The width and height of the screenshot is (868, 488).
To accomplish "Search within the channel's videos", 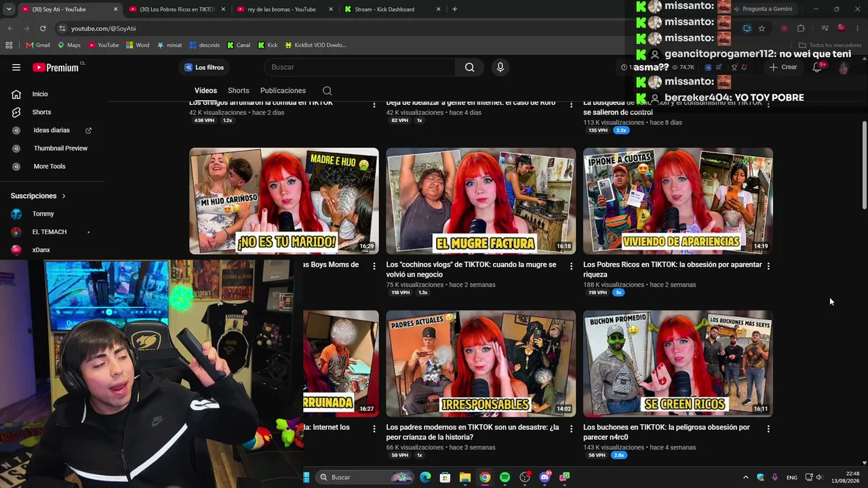I will coord(327,91).
